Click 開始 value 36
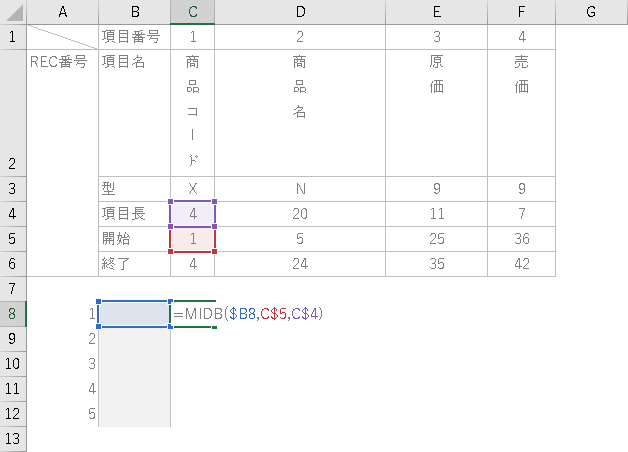The width and height of the screenshot is (628, 452). tap(521, 239)
